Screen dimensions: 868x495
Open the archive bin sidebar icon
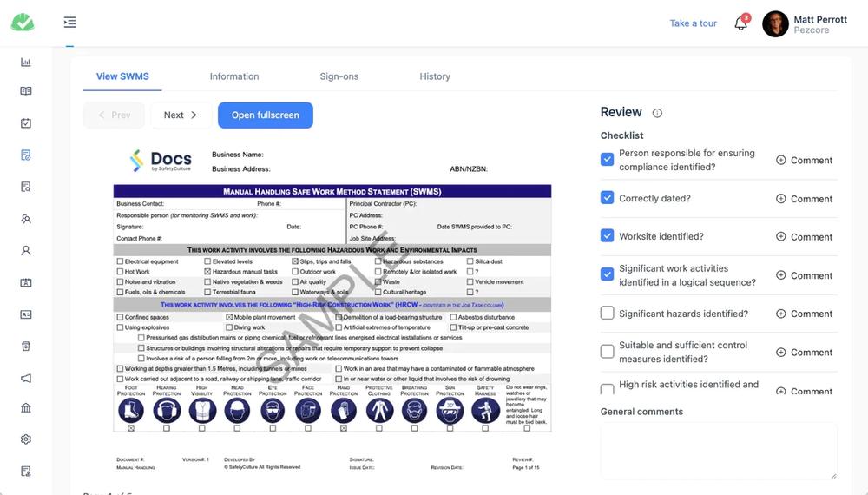tap(25, 346)
